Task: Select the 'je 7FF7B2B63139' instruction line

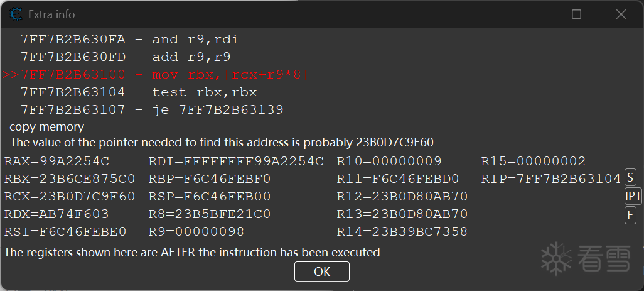Action: click(151, 110)
